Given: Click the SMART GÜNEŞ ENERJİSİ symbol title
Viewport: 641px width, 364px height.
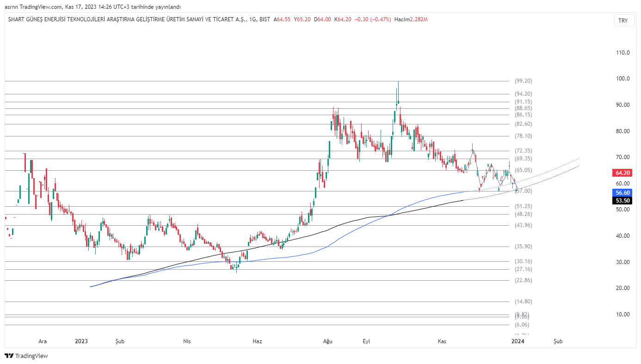Looking at the screenshot, I should pos(127,19).
